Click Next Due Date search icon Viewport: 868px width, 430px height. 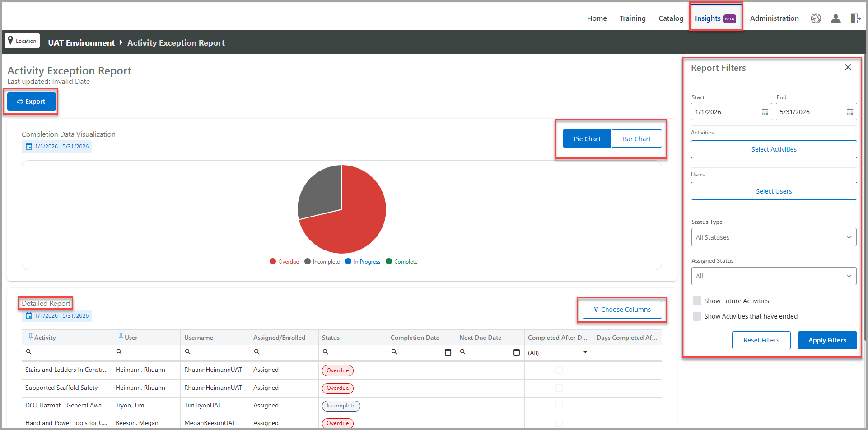pyautogui.click(x=462, y=352)
